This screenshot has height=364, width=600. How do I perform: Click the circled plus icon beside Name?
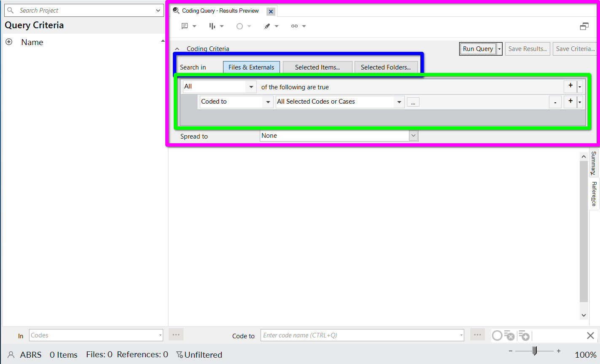(9, 42)
